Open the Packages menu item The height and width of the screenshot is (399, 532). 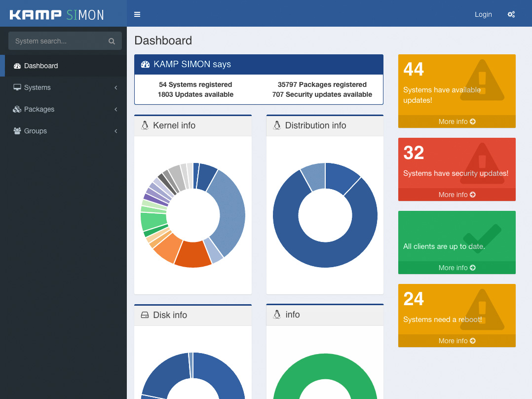pyautogui.click(x=64, y=109)
